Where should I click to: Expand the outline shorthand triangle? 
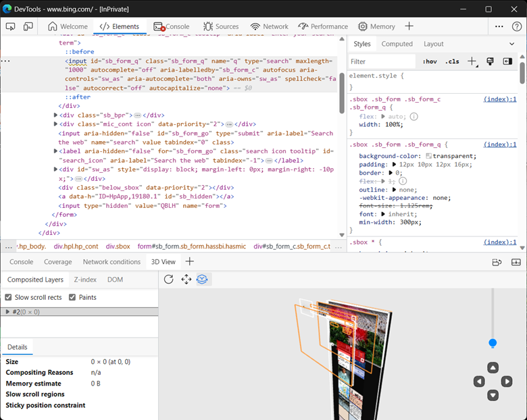pos(395,190)
